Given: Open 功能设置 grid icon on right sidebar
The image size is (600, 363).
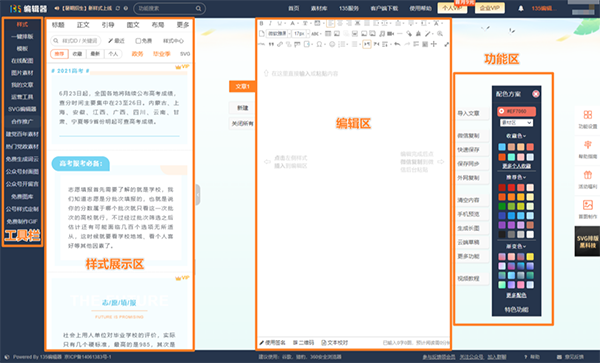Looking at the screenshot, I should coord(588,115).
